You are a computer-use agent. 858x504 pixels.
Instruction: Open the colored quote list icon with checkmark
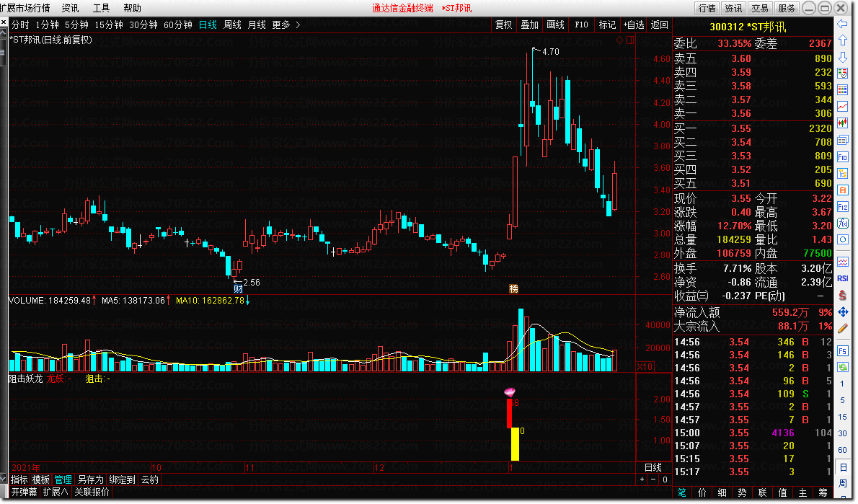(843, 74)
